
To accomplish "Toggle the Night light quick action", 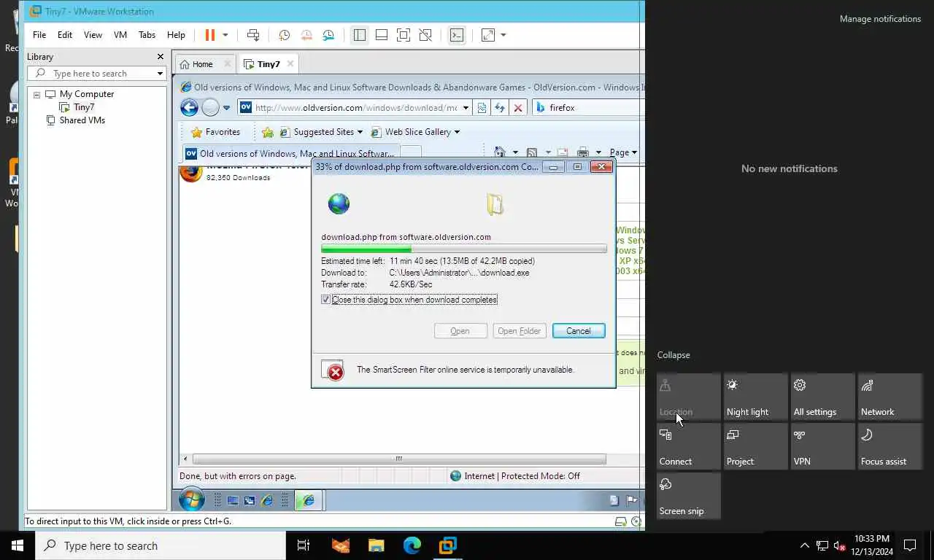I will [x=756, y=397].
